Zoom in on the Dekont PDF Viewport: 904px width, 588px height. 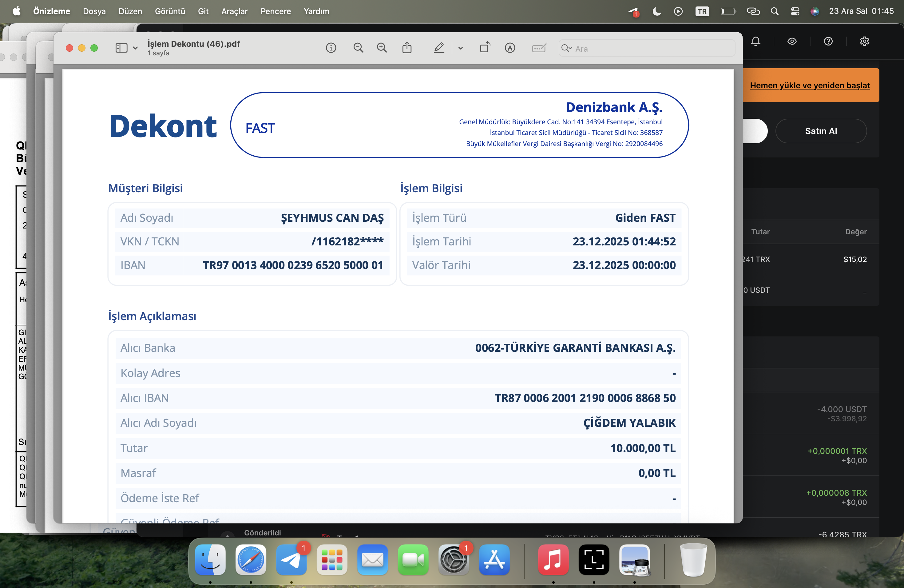click(x=382, y=48)
